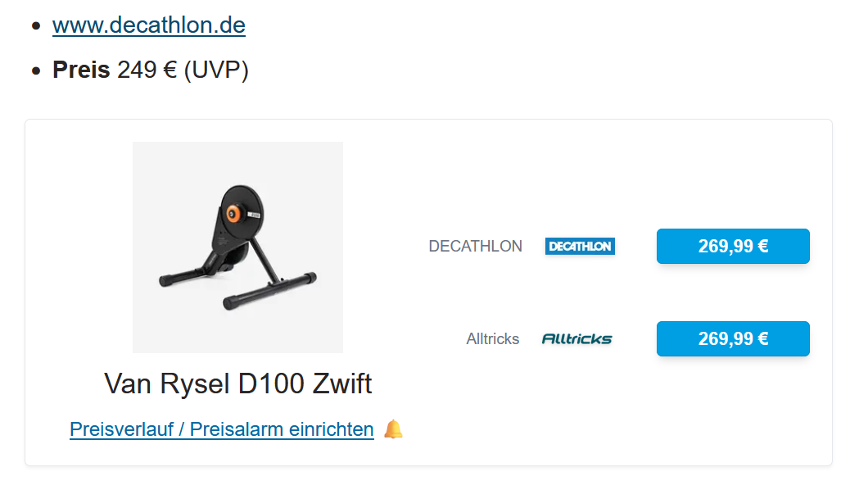This screenshot has height=499, width=868.
Task: Click the bullet point before Preis
Action: pos(35,70)
